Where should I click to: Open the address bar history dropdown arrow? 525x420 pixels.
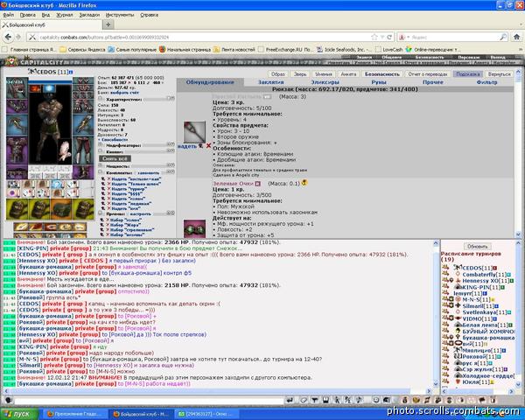click(x=382, y=37)
